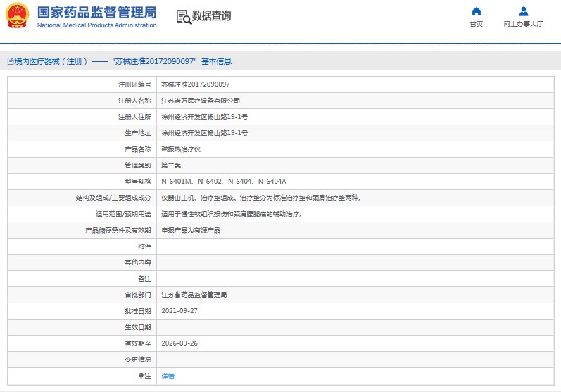Click the 境内医疗器械（注册）基本信息 heading

coord(123,61)
